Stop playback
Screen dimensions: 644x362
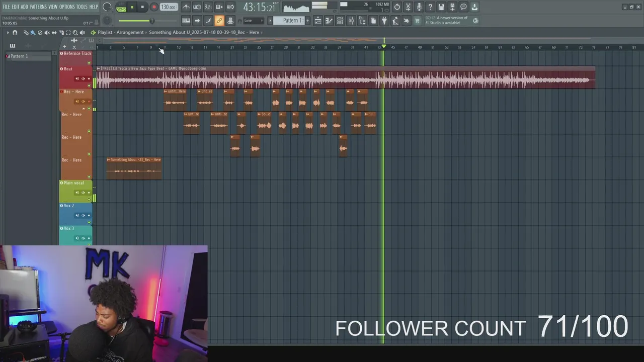[x=142, y=7]
